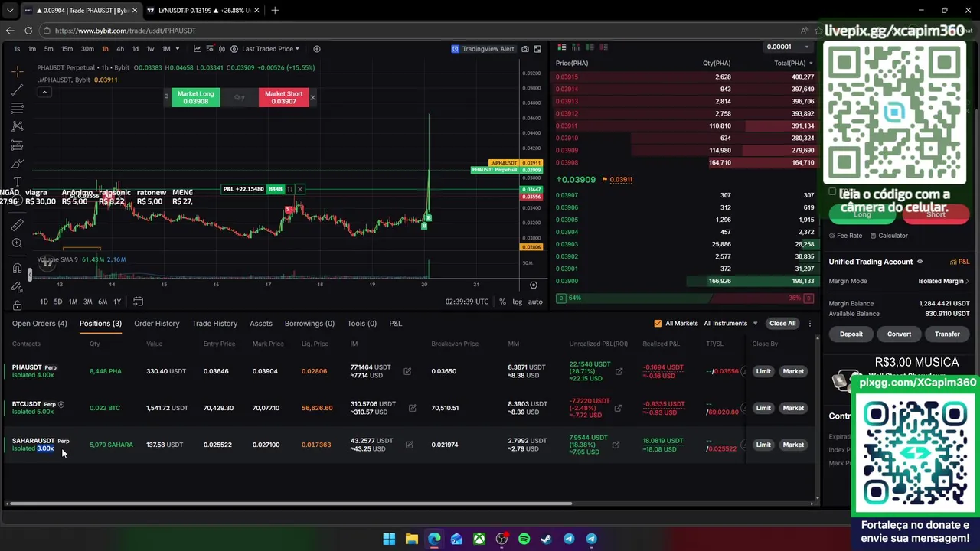Edit margin for the PHAUSDT position
Viewport: 980px width, 551px height.
click(x=407, y=371)
